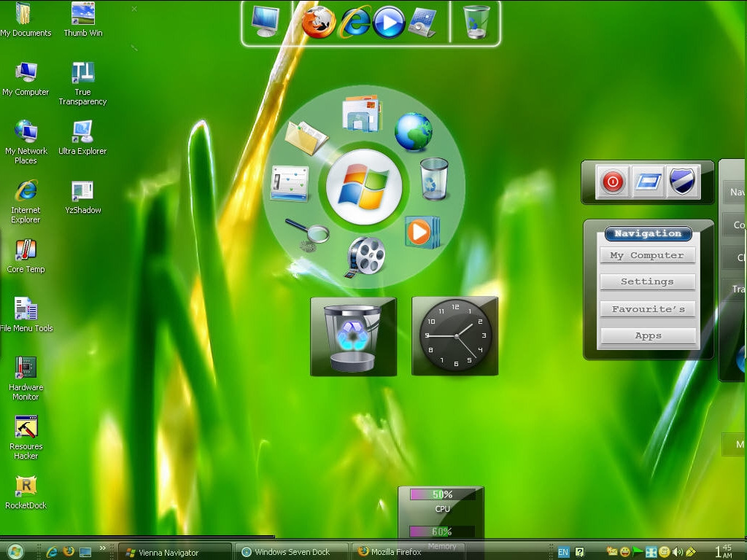Open the orange play icon in circular dock
The height and width of the screenshot is (560, 747).
(421, 232)
